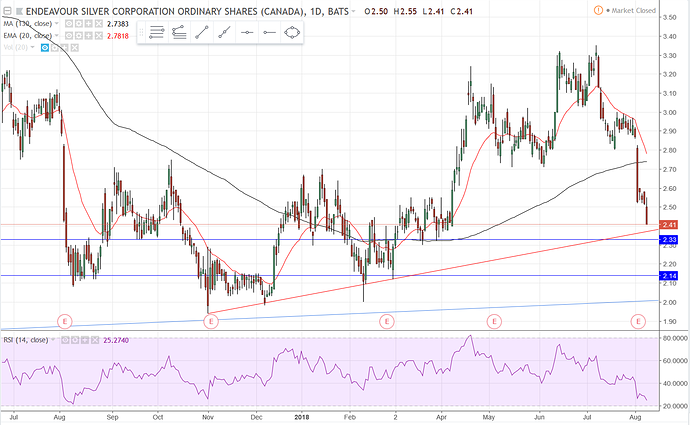
Task: Open settings for MA (130, close) indicator
Action: coord(78,24)
